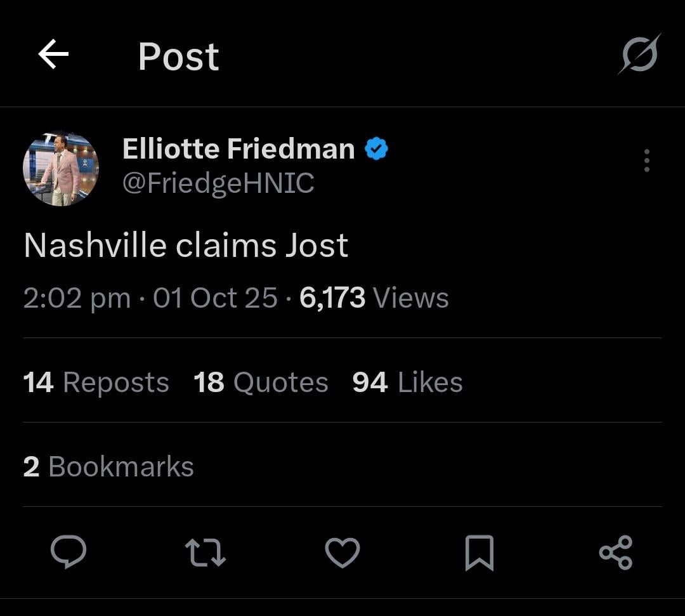Viewport: 685px width, 616px height.
Task: Click the Post header title
Action: [x=178, y=56]
